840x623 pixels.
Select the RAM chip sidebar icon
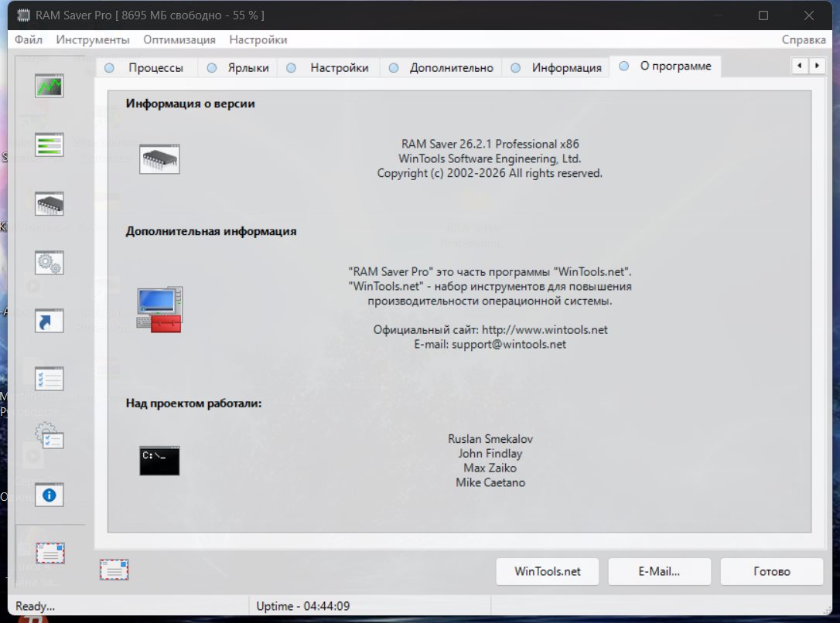coord(50,203)
